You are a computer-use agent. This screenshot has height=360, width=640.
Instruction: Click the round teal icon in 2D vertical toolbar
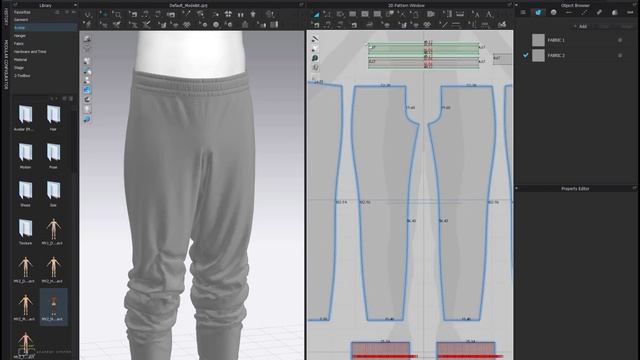pyautogui.click(x=315, y=58)
